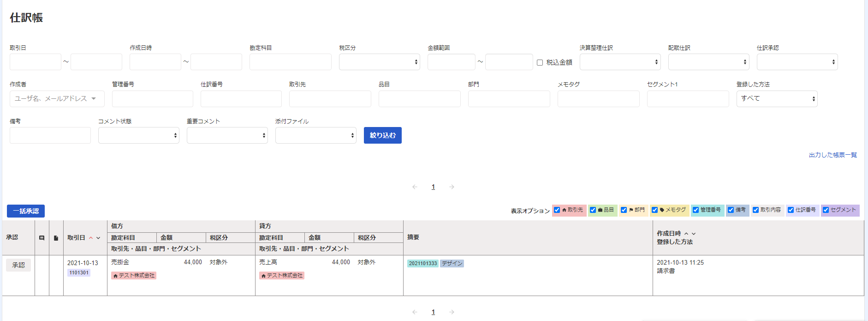
Task: Go to previous page using bottom arrow
Action: pos(415,312)
